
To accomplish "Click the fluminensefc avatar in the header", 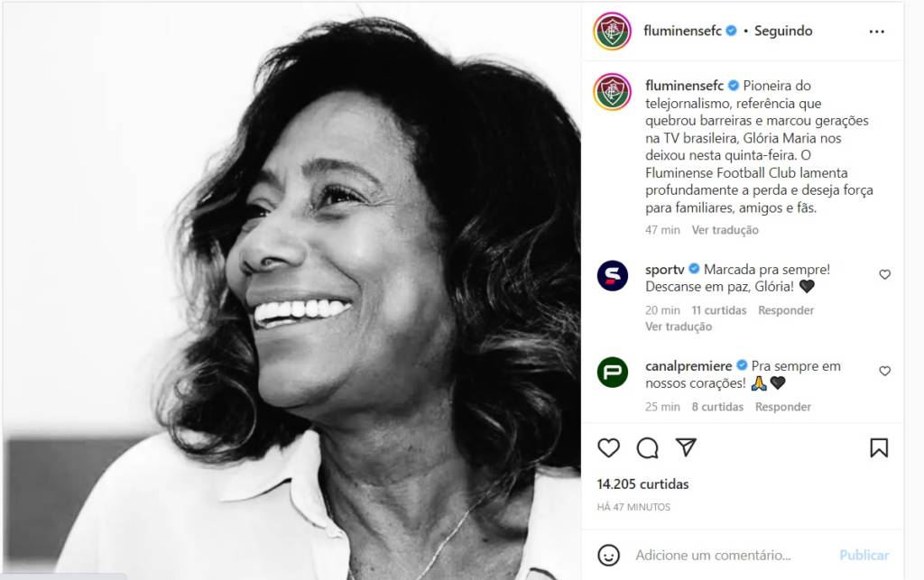I will 612,32.
